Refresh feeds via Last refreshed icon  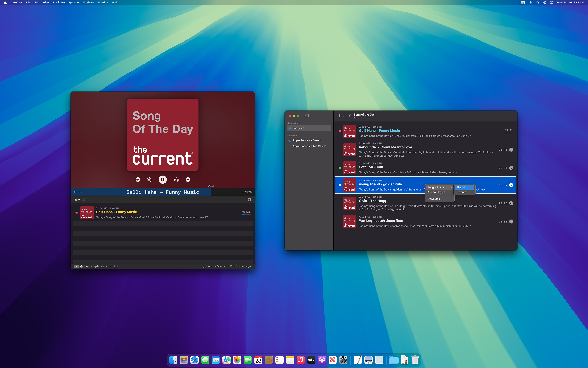click(204, 266)
